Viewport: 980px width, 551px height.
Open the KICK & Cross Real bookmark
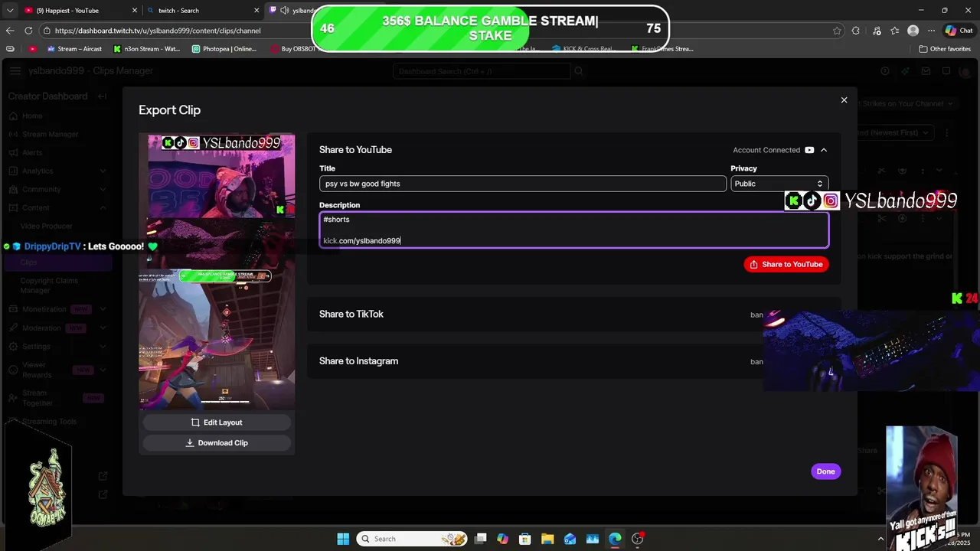pos(583,49)
